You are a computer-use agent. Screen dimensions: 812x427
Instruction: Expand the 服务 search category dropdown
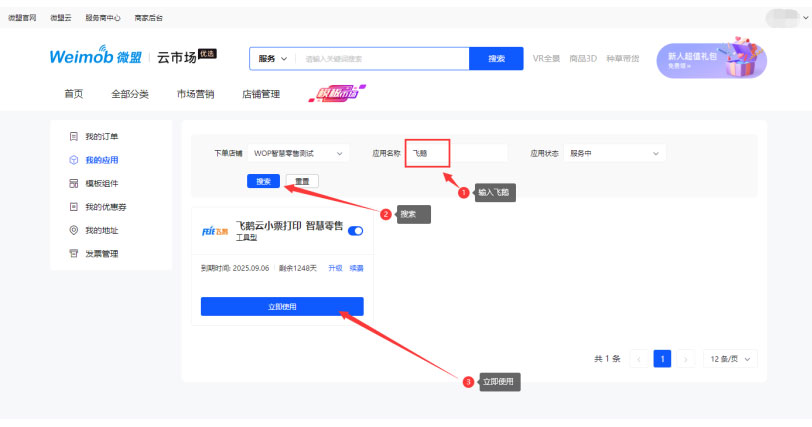click(273, 59)
